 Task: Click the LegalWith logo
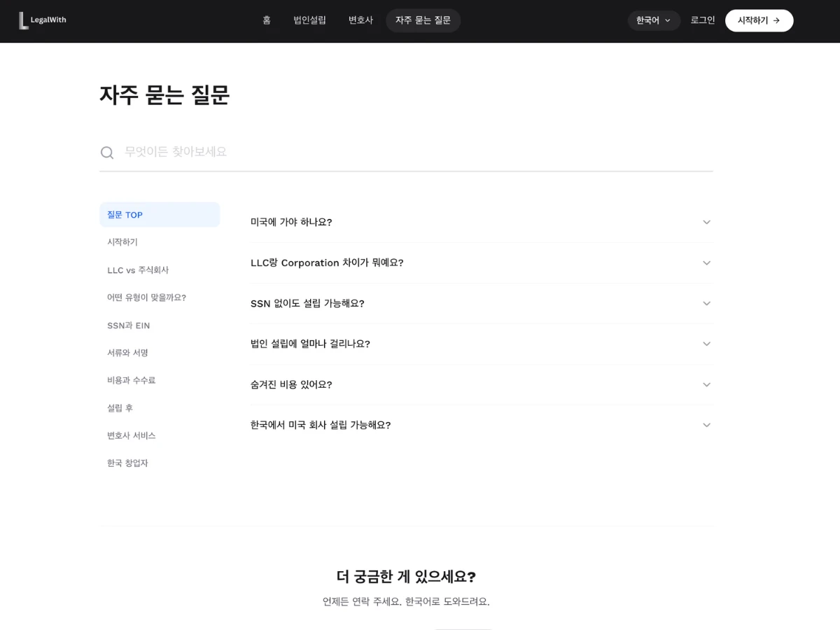(x=43, y=20)
